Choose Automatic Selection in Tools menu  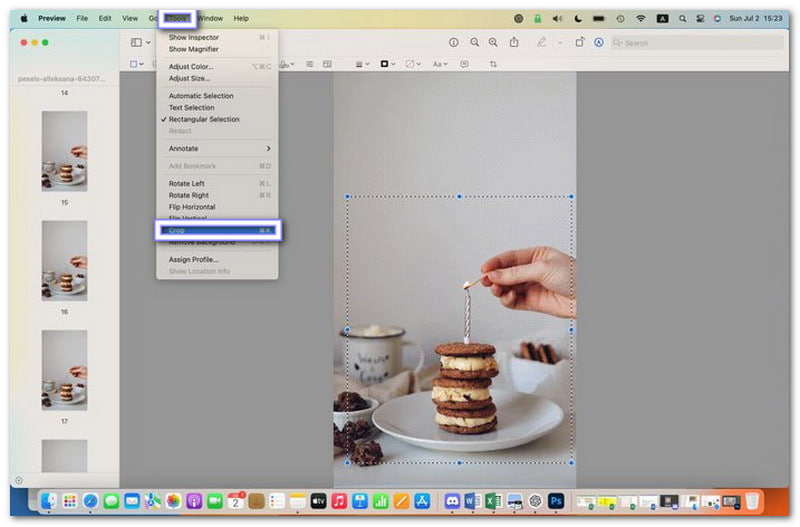tap(201, 96)
